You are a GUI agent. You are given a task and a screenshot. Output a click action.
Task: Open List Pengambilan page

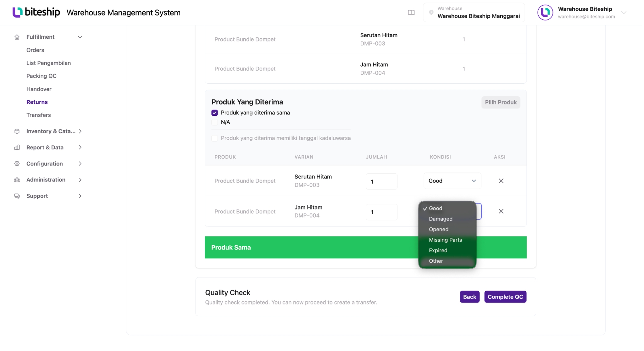pyautogui.click(x=48, y=63)
